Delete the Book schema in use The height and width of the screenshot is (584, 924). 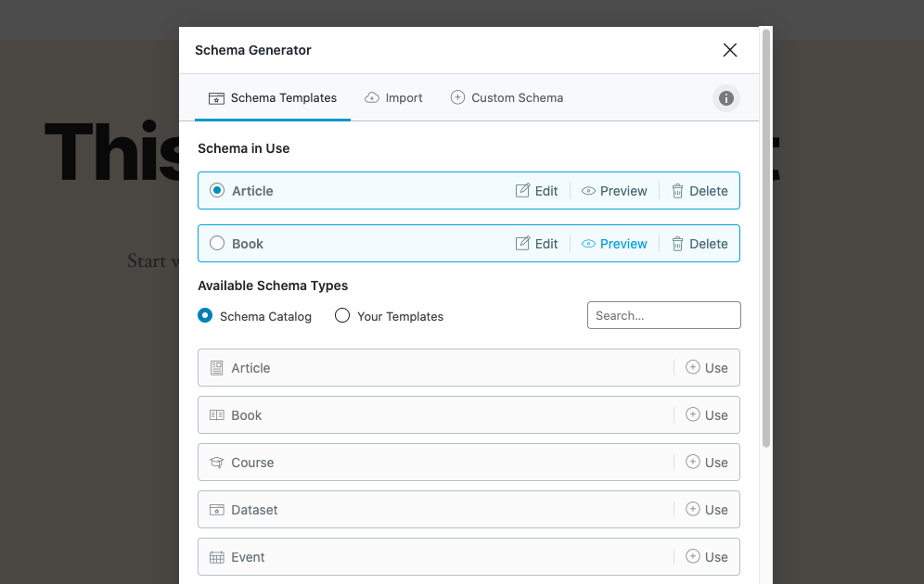pyautogui.click(x=699, y=244)
